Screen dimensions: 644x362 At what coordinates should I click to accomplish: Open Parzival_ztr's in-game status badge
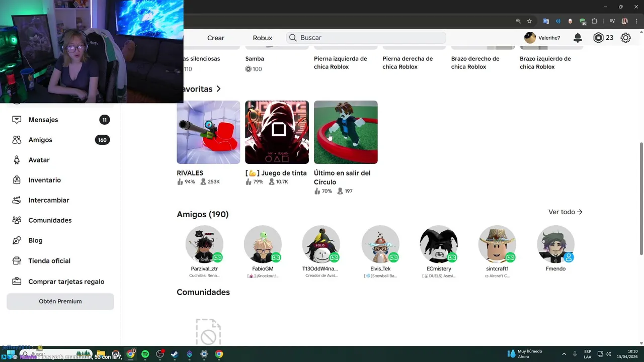tap(217, 257)
